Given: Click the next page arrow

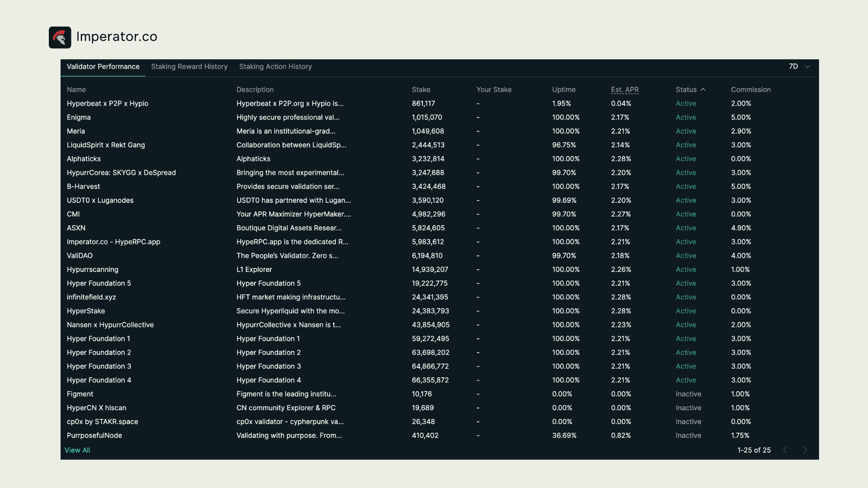Looking at the screenshot, I should 805,450.
